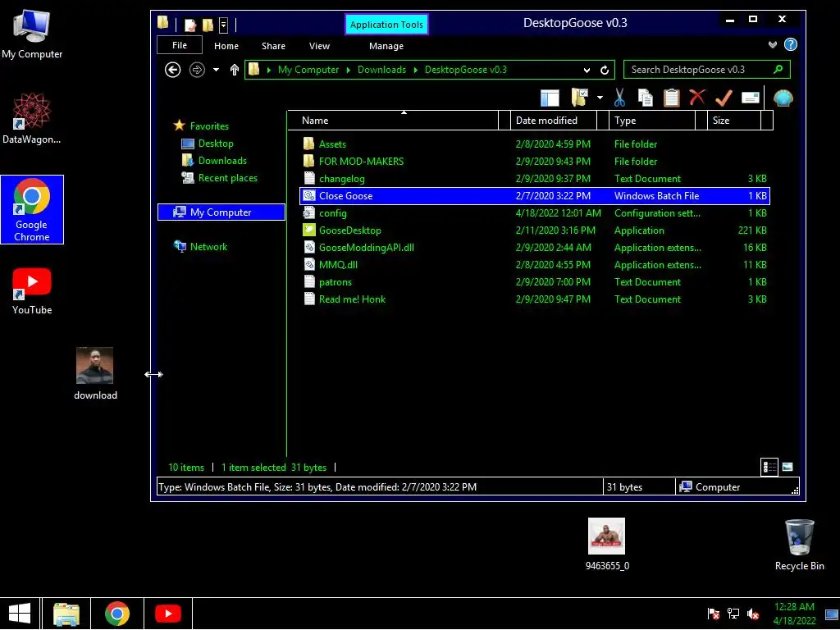This screenshot has height=630, width=840.
Task: Sort by the Date modified column header
Action: tap(553, 121)
